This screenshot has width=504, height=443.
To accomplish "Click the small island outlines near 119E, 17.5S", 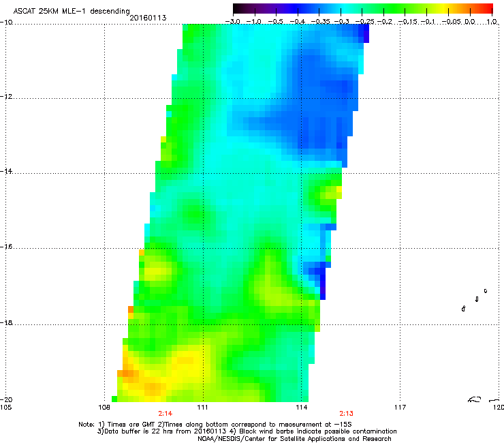I will tap(475, 300).
